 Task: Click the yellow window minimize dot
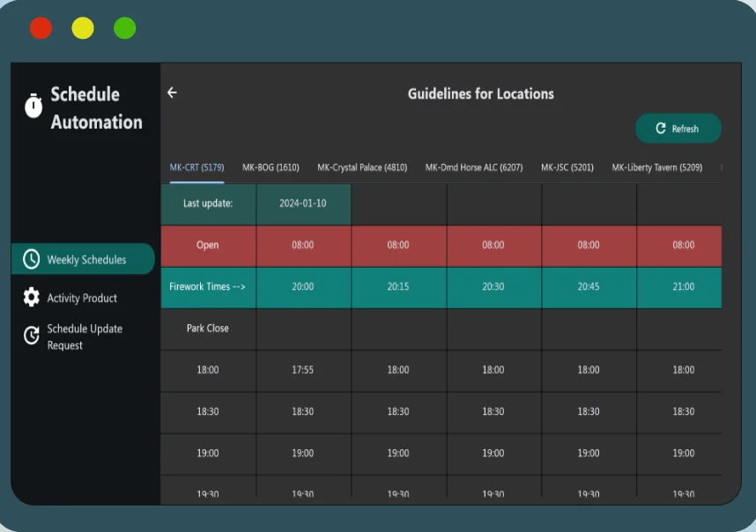point(83,28)
